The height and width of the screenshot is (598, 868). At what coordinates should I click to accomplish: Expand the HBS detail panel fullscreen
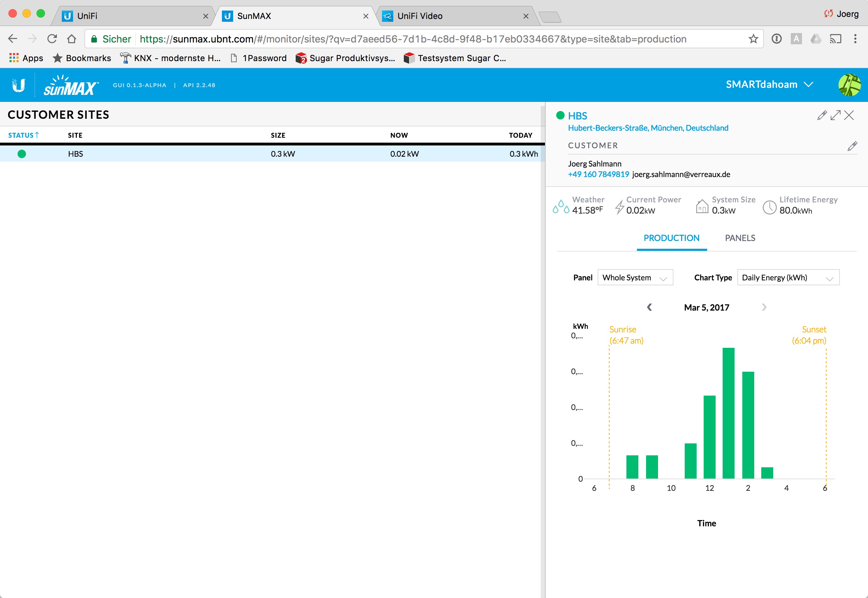(x=835, y=115)
